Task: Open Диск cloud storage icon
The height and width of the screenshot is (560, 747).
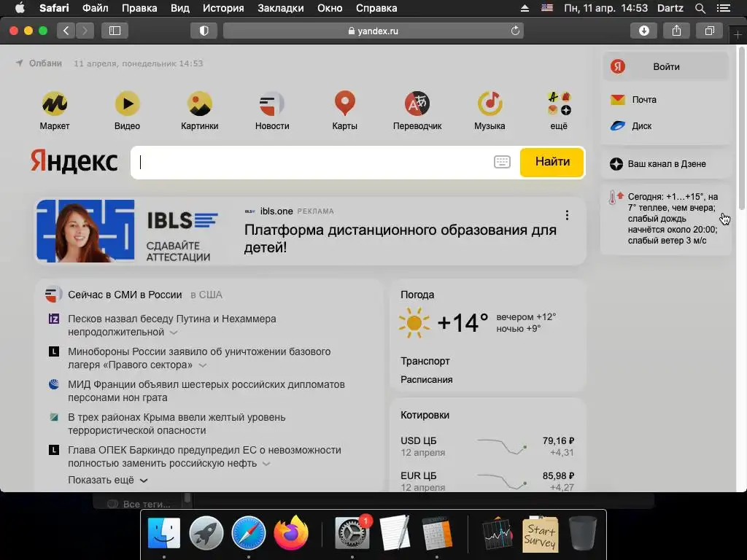Action: pos(618,126)
